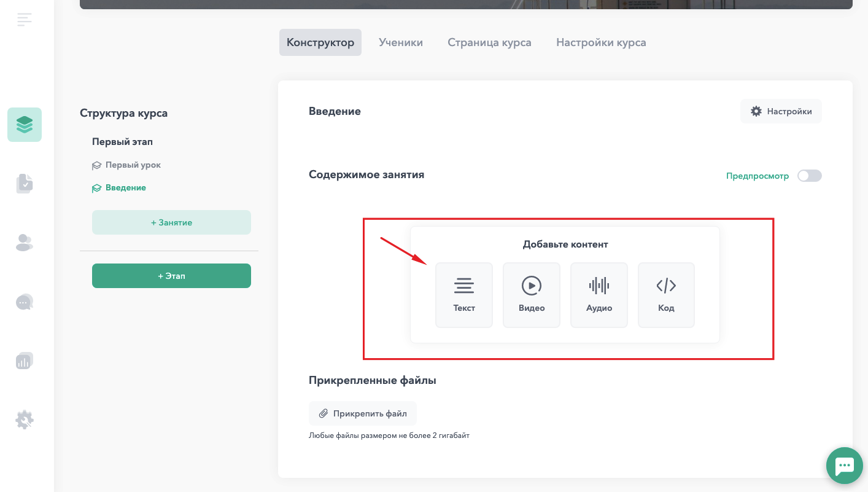Toggle the Предпросмотр switch
This screenshot has height=492, width=868.
tap(809, 176)
